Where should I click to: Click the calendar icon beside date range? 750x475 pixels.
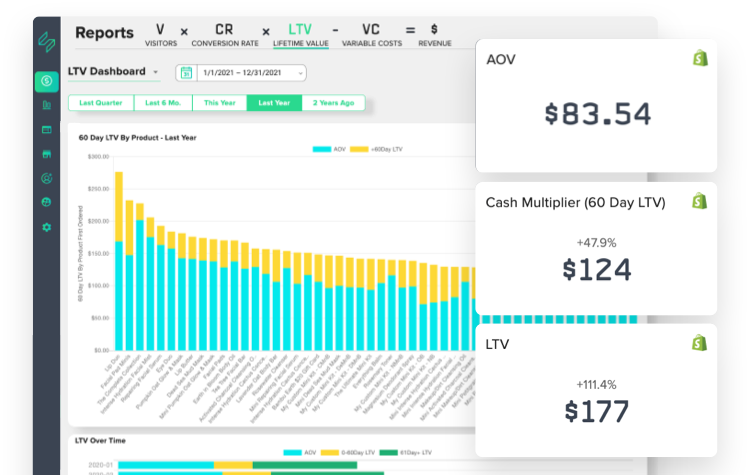pyautogui.click(x=186, y=73)
